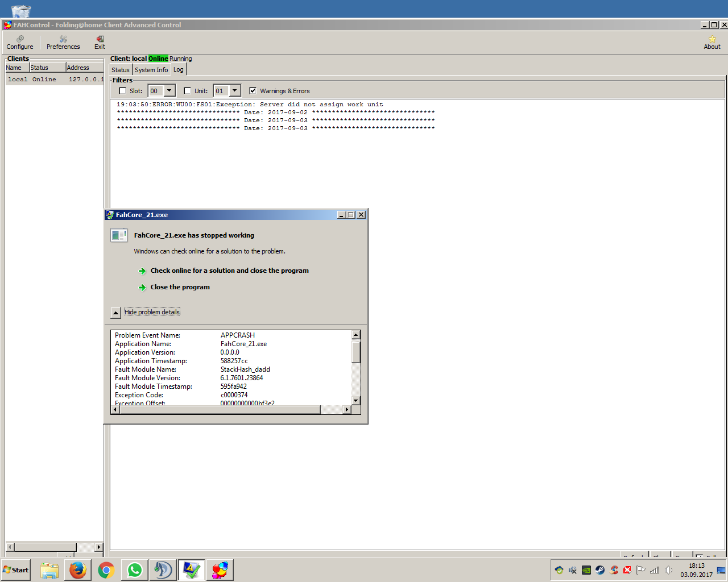728x582 pixels.
Task: Open the Unit 01 dropdown
Action: coord(234,90)
